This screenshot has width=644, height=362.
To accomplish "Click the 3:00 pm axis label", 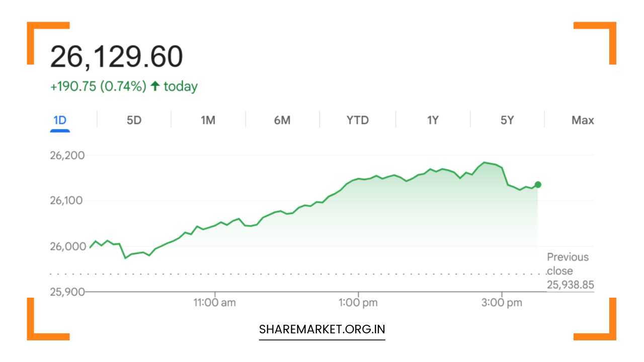I will (502, 303).
